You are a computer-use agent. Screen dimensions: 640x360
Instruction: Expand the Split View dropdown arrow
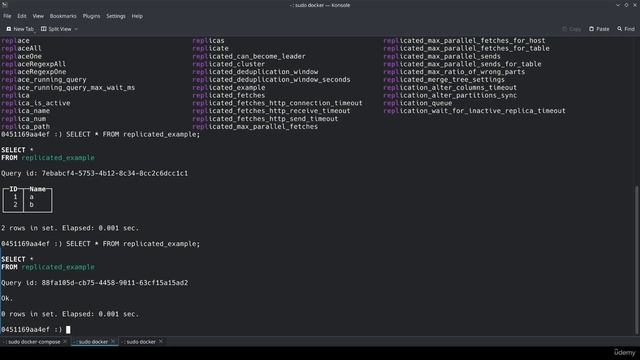click(76, 29)
